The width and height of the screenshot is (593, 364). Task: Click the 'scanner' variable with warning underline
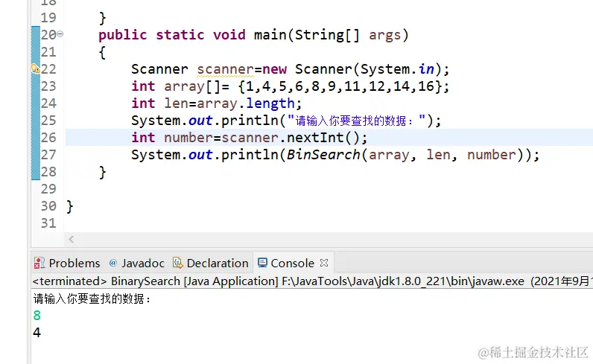225,69
